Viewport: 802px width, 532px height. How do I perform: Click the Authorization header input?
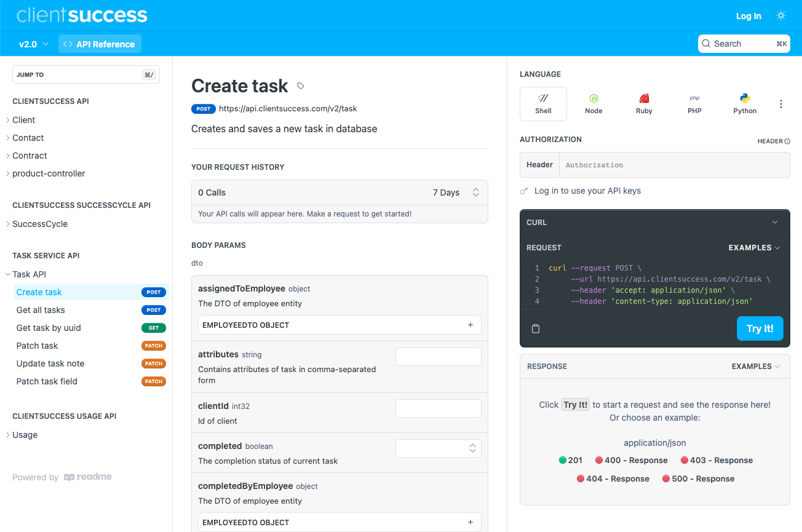(674, 165)
